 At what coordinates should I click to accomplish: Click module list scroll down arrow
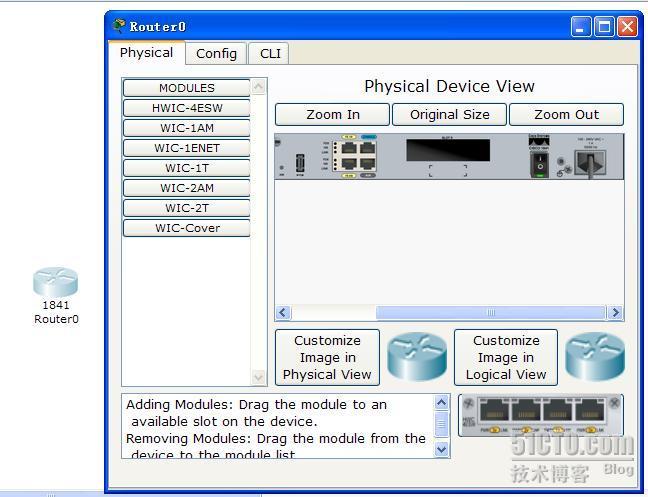click(259, 377)
